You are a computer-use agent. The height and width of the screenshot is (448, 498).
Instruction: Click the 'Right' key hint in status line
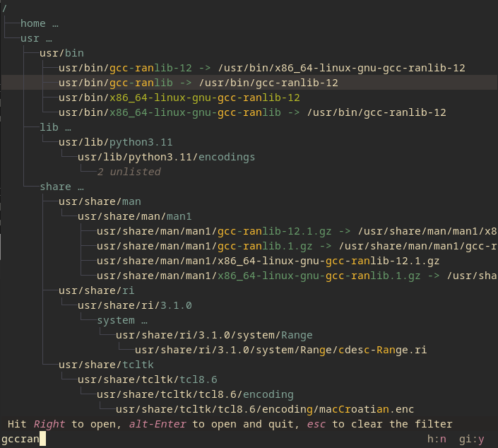[49, 425]
